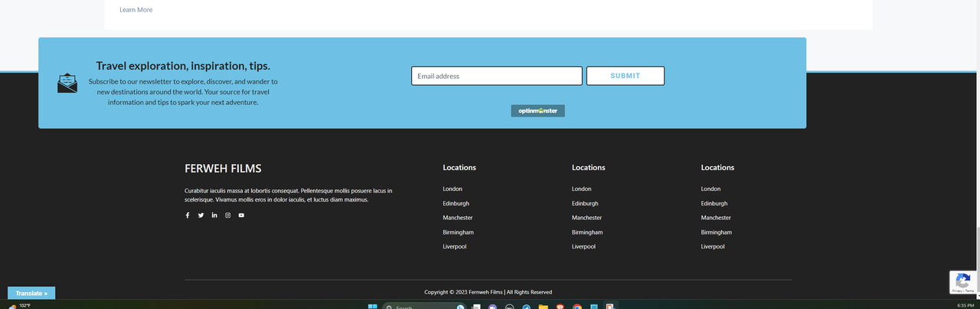Open the taskbar clock showing 6:35 PM
This screenshot has width=980, height=309.
coord(966,306)
